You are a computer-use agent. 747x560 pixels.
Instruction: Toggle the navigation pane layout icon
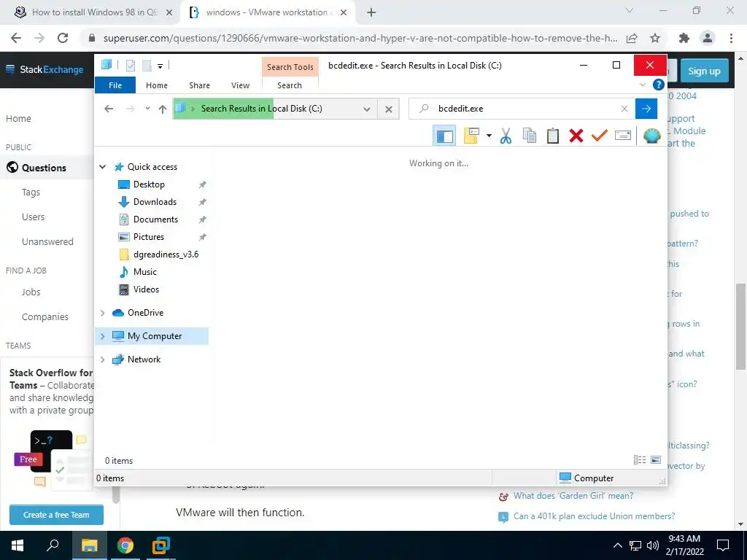pyautogui.click(x=444, y=136)
